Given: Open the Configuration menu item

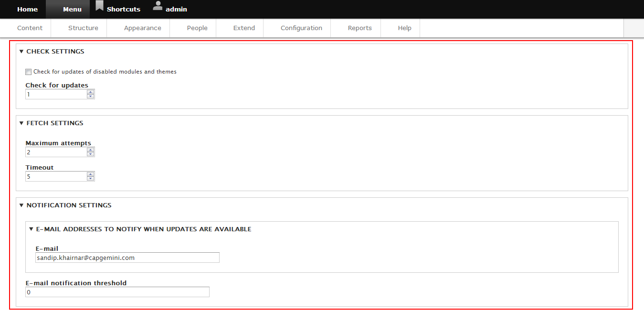Looking at the screenshot, I should point(301,28).
